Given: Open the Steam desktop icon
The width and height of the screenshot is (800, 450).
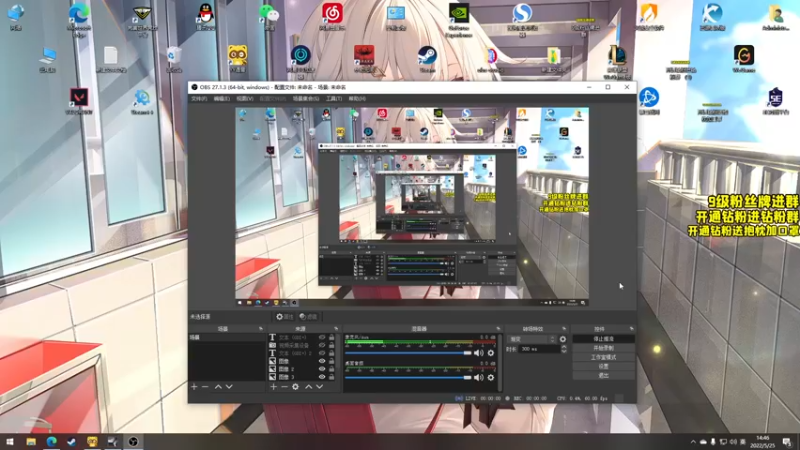Looking at the screenshot, I should pyautogui.click(x=427, y=59).
